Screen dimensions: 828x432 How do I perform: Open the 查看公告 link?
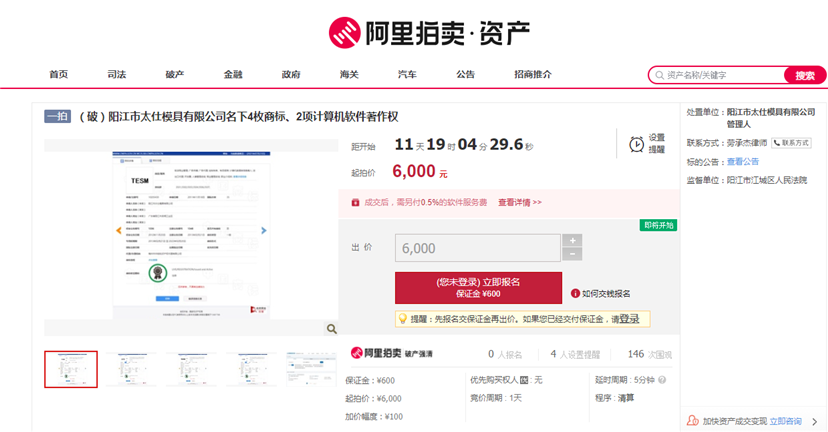[742, 162]
